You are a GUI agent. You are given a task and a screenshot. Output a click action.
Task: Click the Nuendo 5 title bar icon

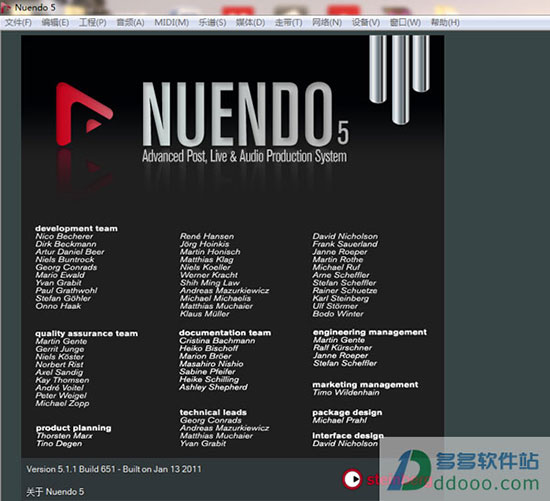coord(6,7)
